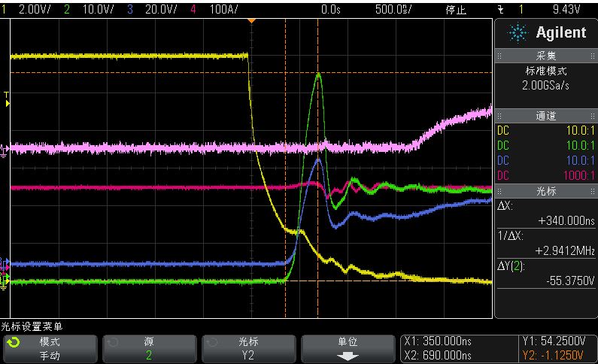
Task: Click the yellow DC 10.0:1 channel row
Action: pos(546,130)
